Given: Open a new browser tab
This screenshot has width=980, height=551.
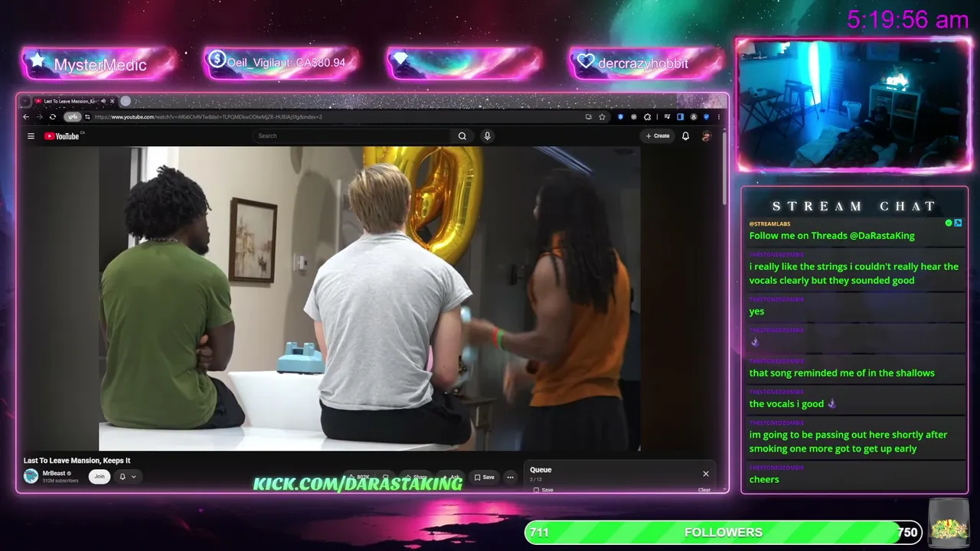Looking at the screenshot, I should [x=126, y=101].
